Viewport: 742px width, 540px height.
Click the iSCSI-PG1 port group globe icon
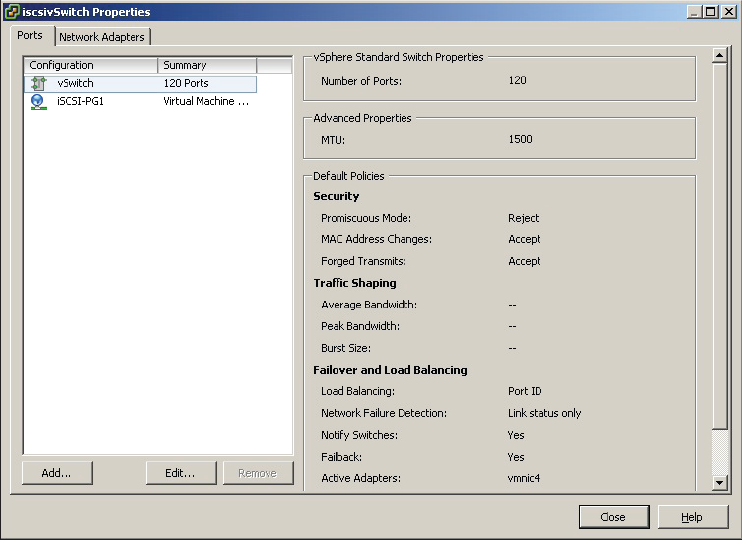(38, 102)
